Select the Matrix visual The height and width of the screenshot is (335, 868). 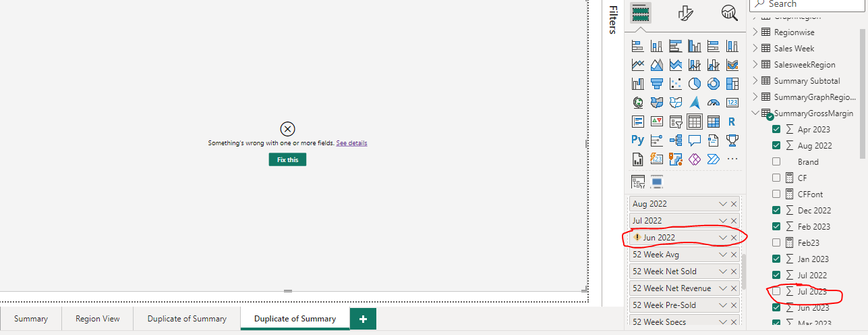point(713,122)
